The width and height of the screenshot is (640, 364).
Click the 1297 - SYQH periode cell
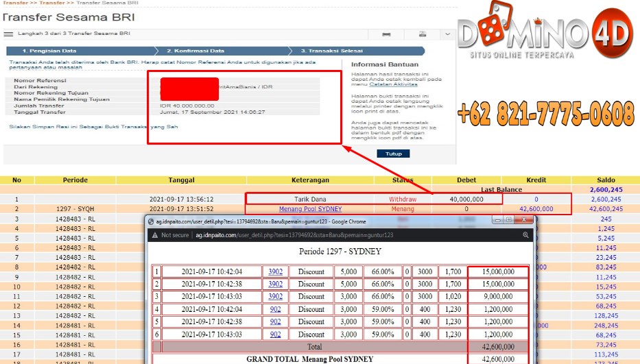75,209
